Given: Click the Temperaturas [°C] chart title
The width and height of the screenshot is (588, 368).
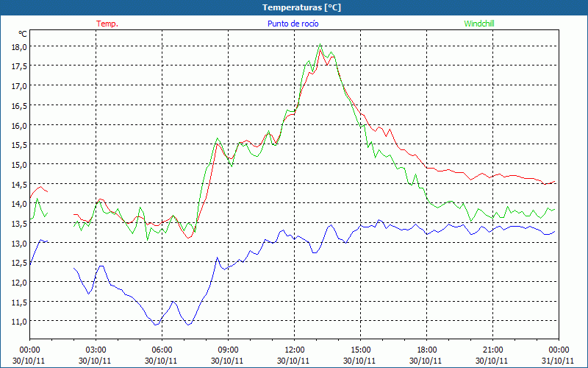Looking at the screenshot, I should click(x=301, y=7).
